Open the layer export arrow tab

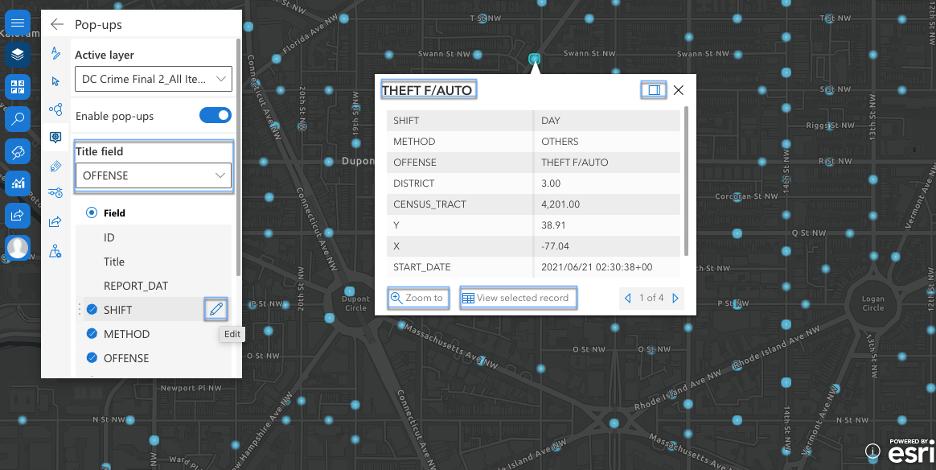coord(56,222)
